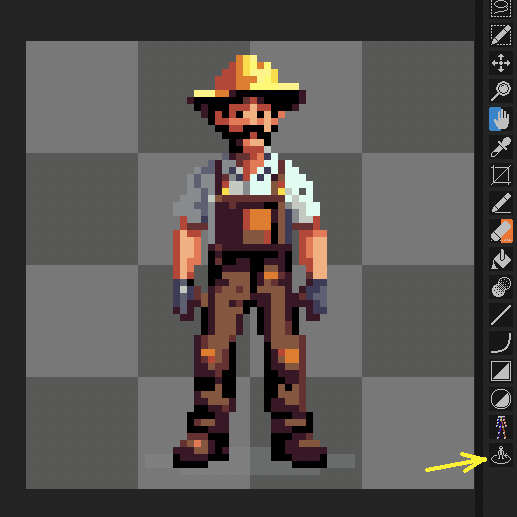Click the farmer sprite on canvas
The width and height of the screenshot is (517, 517).
coord(250,262)
